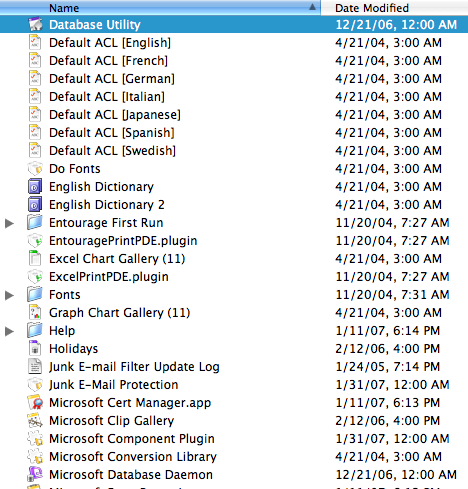Viewport: 468px width, 489px height.
Task: Select the ExcelPrintPDE.plugin file name
Action: [x=109, y=277]
